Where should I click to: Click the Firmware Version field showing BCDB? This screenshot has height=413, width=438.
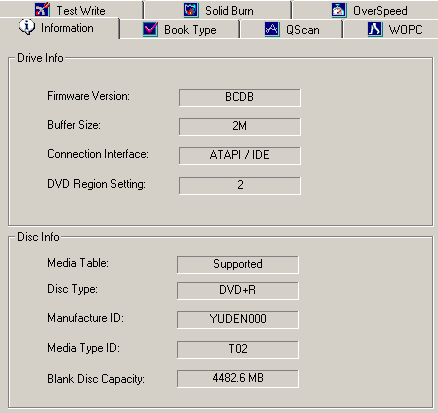point(240,97)
